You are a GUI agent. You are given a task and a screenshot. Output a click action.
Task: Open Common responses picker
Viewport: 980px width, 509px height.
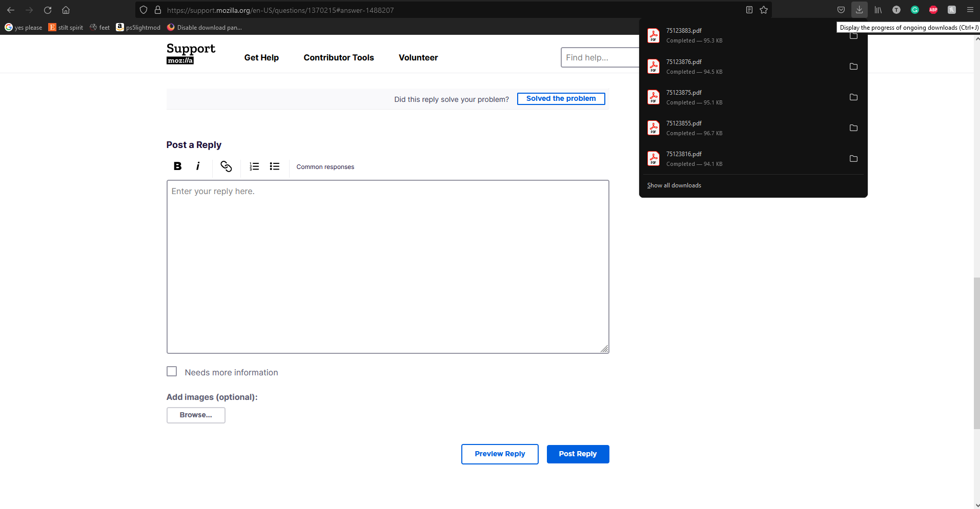325,167
